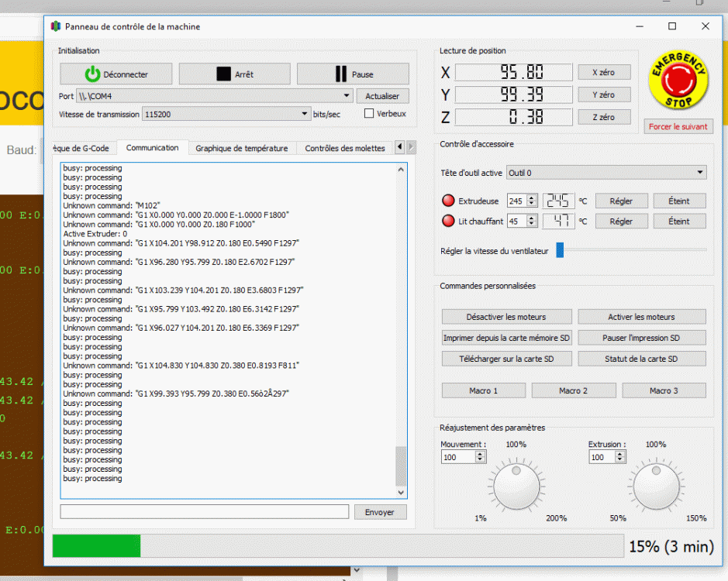Click the Macro 1 button

(483, 390)
